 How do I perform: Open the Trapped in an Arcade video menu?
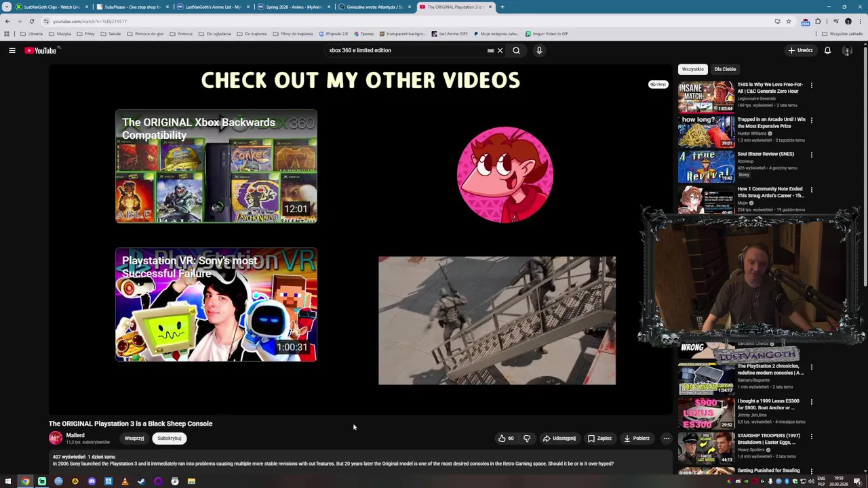(x=811, y=121)
